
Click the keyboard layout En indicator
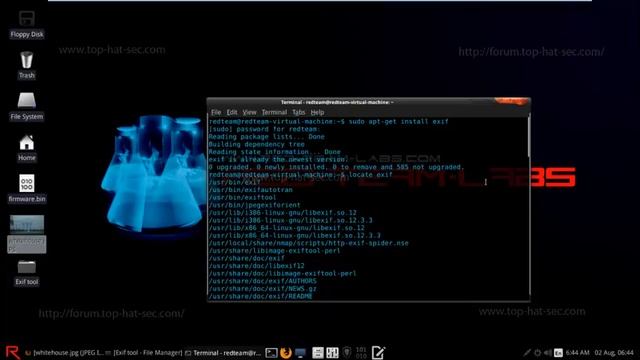point(558,353)
